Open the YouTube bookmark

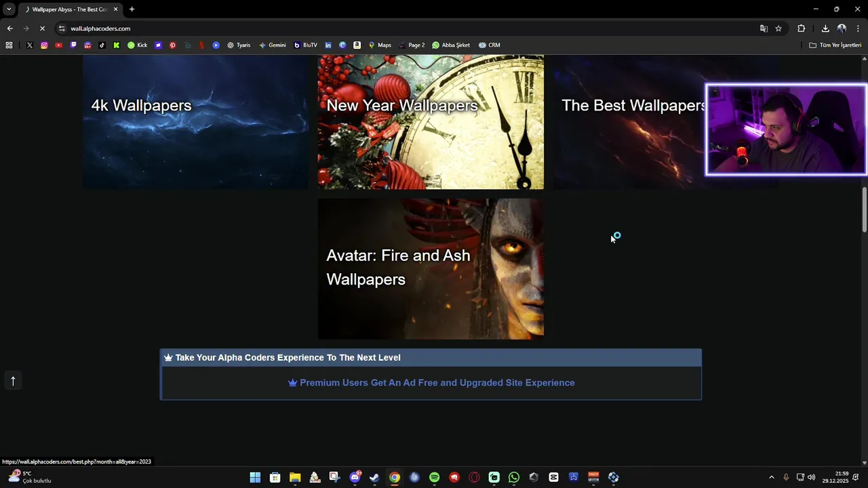pyautogui.click(x=59, y=45)
